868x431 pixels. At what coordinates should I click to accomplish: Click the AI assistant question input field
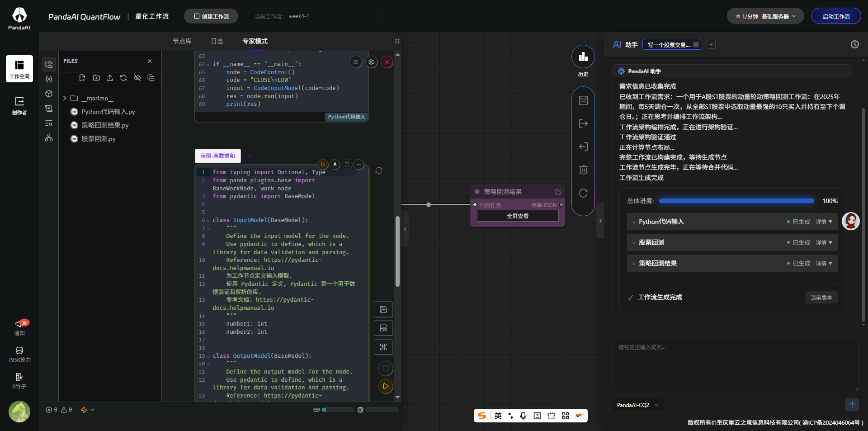pos(735,364)
